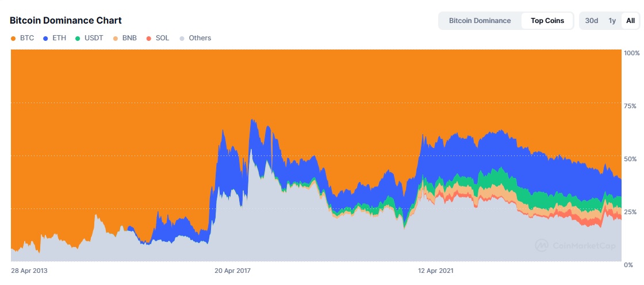Click the orange BTC legend dot
644x285 pixels.
[x=13, y=38]
